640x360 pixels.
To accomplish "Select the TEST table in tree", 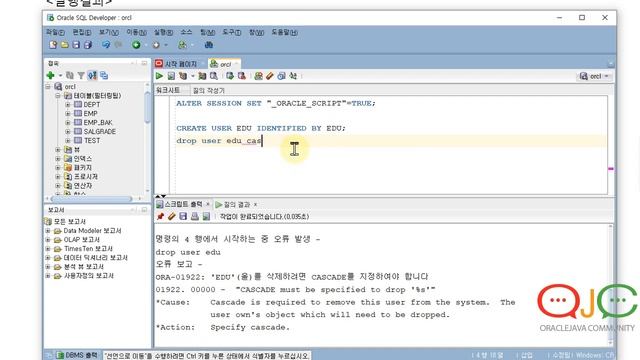I will point(92,140).
